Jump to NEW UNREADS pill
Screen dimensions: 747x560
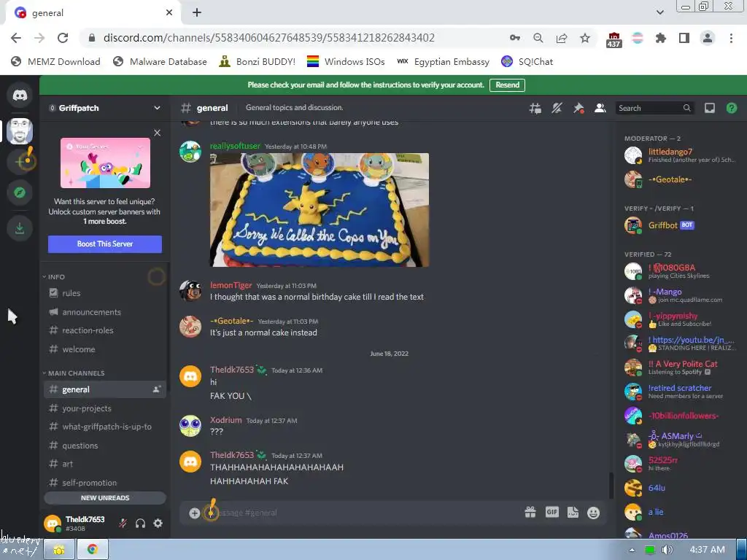(x=105, y=497)
